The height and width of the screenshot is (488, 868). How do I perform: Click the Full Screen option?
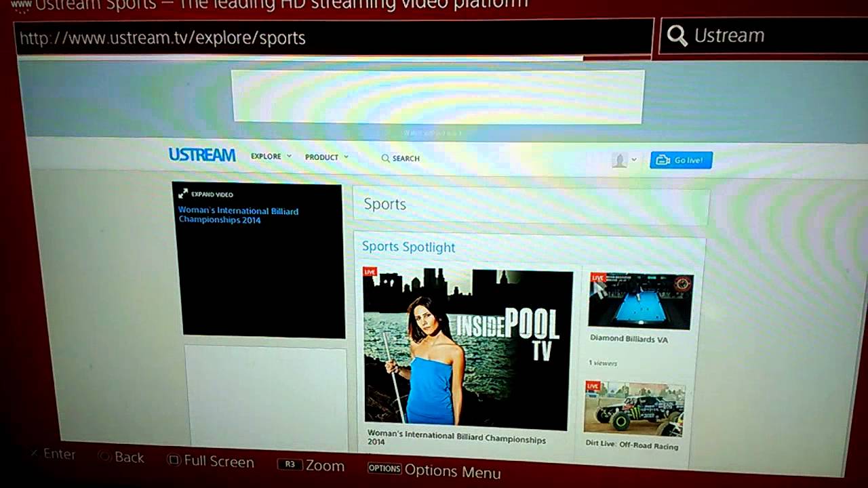pyautogui.click(x=210, y=462)
